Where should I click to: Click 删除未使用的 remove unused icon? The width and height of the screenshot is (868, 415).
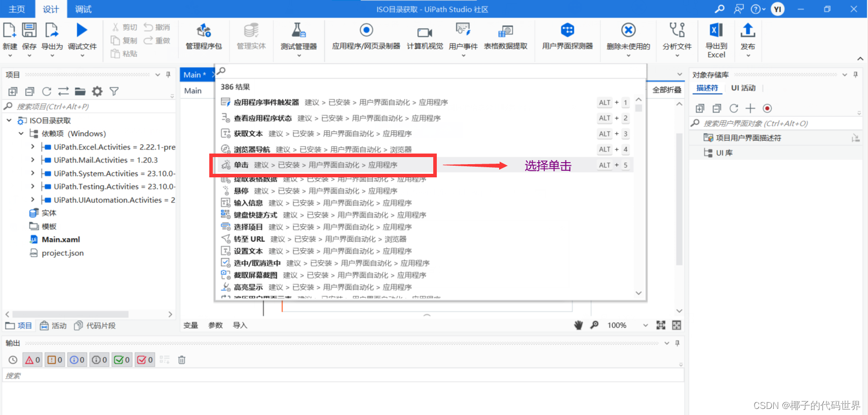(628, 30)
